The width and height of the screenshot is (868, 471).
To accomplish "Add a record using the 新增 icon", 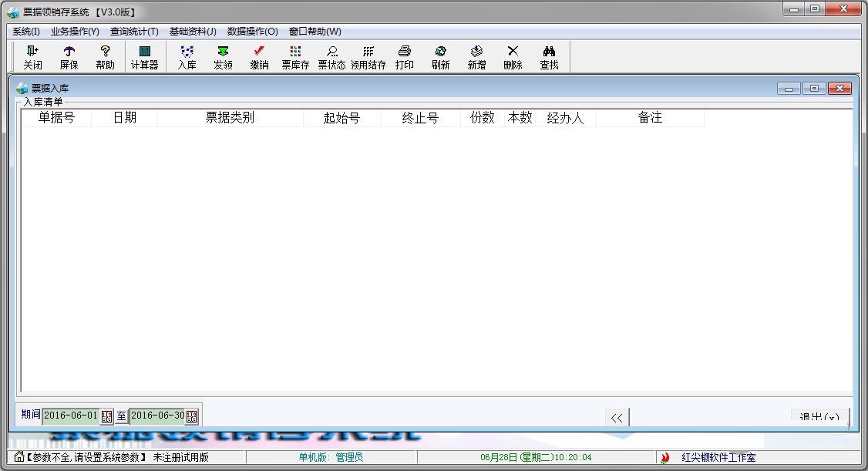I will [x=476, y=56].
